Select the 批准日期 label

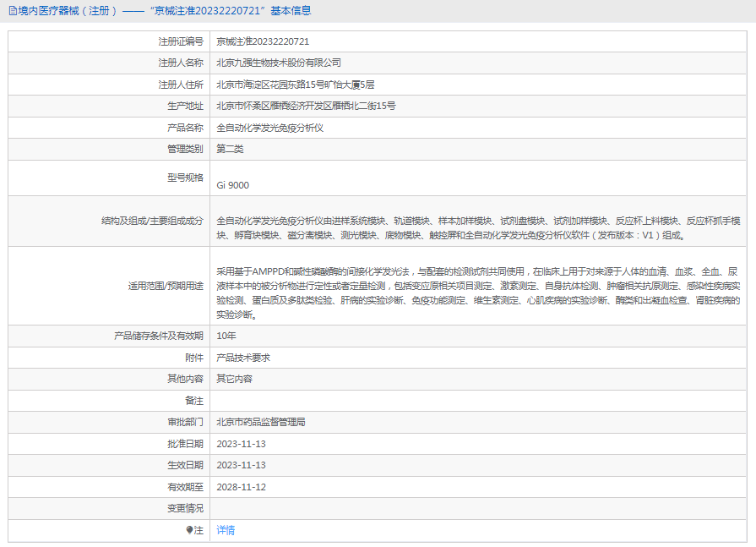coord(185,444)
